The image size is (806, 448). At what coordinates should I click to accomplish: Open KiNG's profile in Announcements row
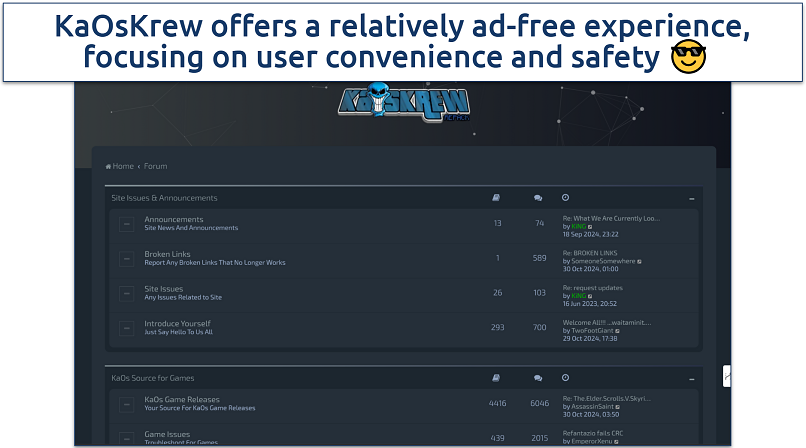click(x=578, y=226)
